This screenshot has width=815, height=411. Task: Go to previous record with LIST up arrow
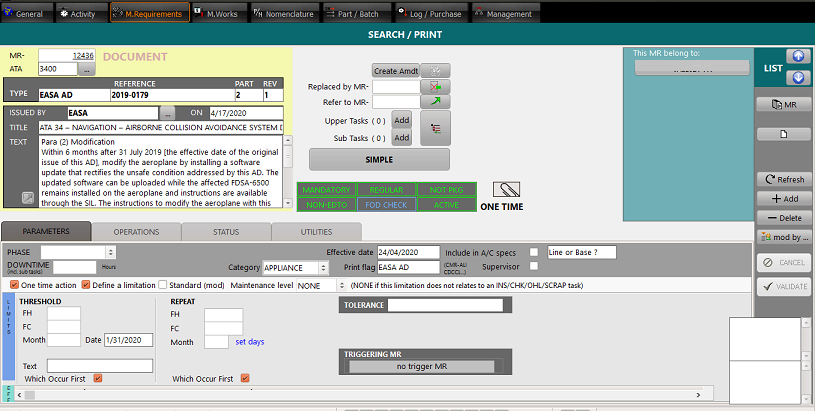[798, 56]
